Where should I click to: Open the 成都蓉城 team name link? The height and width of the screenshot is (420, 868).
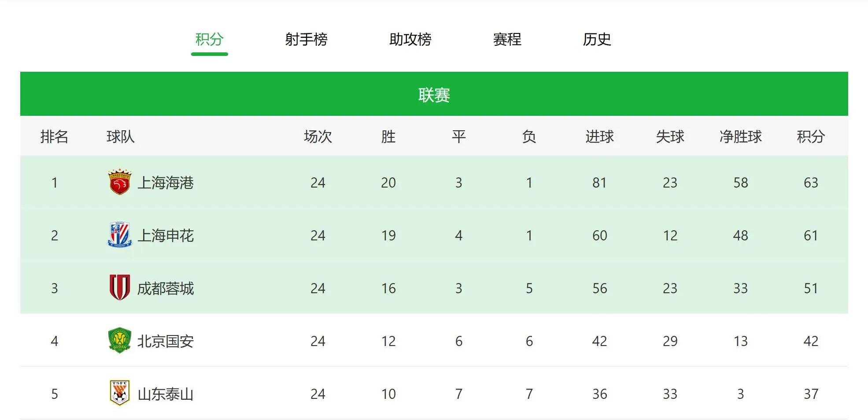click(x=166, y=288)
